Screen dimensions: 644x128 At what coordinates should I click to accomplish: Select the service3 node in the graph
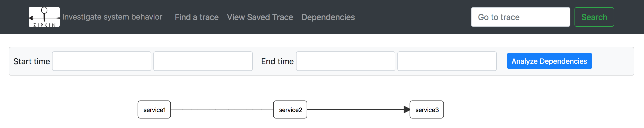tap(427, 109)
